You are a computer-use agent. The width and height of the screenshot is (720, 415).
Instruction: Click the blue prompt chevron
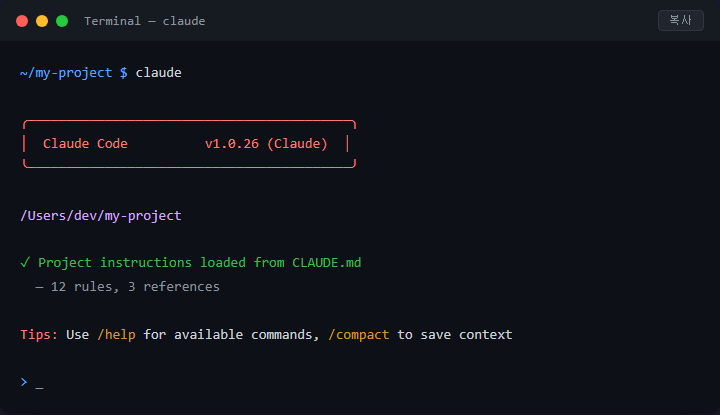coord(24,382)
